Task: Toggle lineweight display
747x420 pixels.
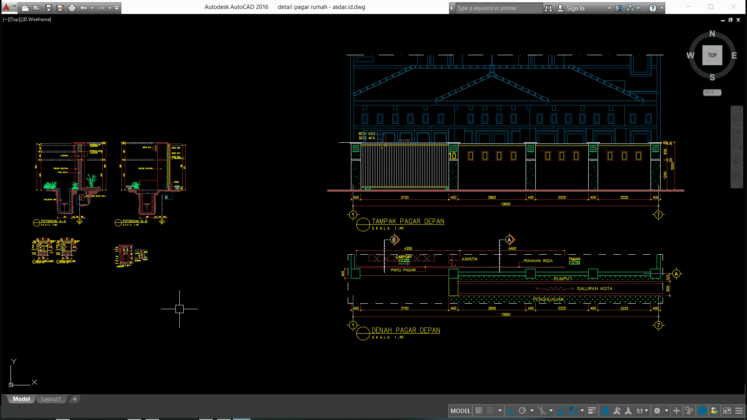Action: [x=592, y=410]
